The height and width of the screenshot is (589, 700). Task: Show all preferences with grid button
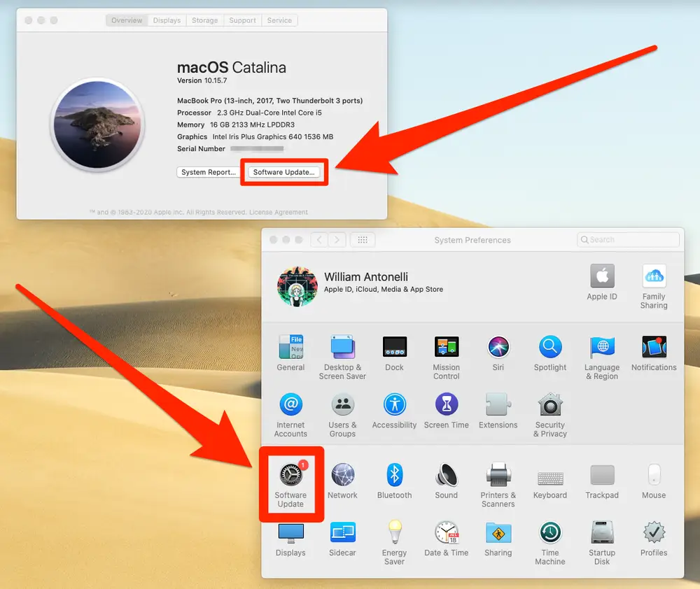[363, 240]
